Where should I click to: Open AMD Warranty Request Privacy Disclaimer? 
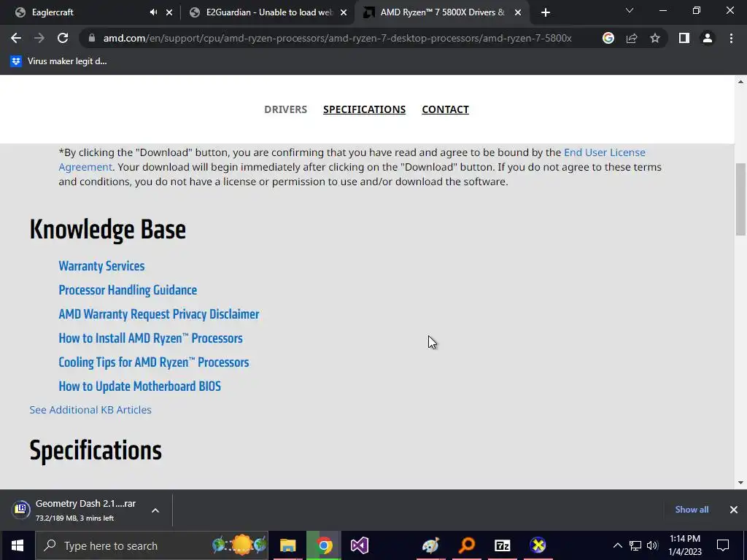[159, 314]
